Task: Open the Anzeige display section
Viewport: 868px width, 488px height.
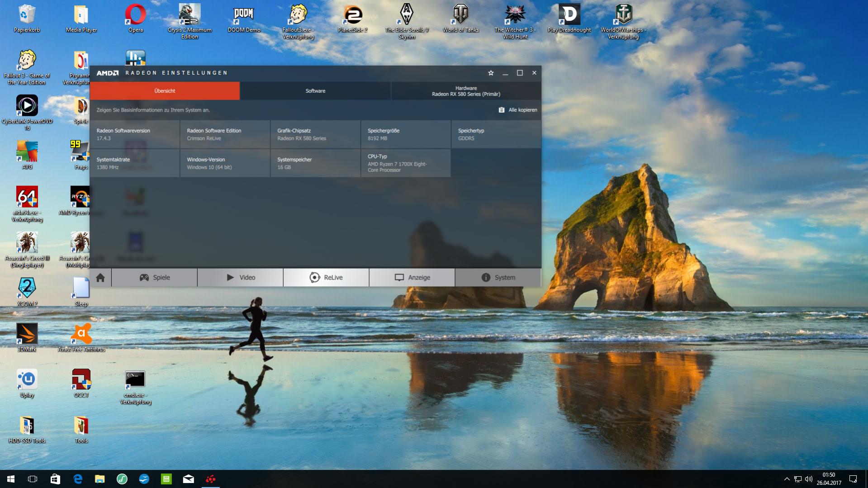Action: point(412,277)
